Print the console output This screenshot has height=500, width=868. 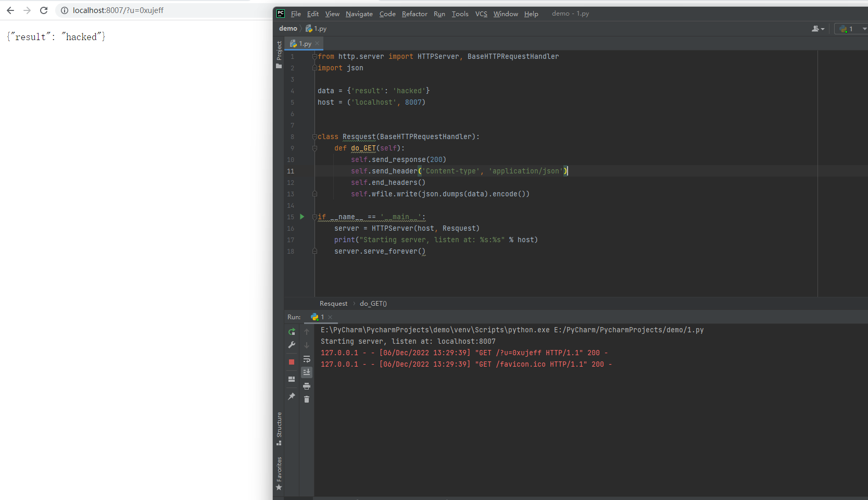click(307, 386)
